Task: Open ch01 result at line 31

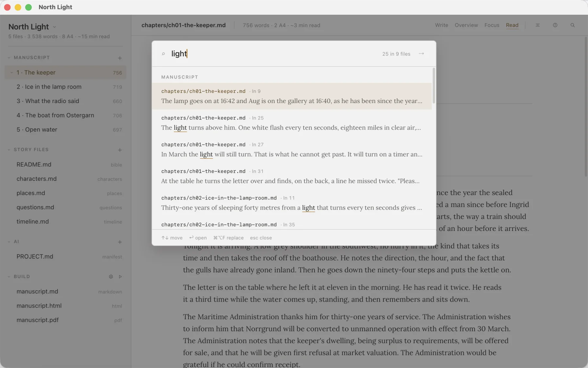Action: [292, 176]
